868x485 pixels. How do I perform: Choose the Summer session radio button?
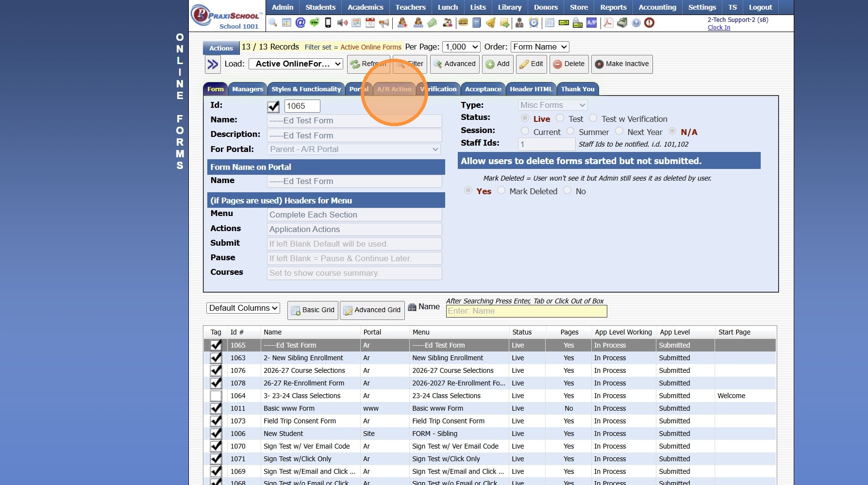coord(571,132)
